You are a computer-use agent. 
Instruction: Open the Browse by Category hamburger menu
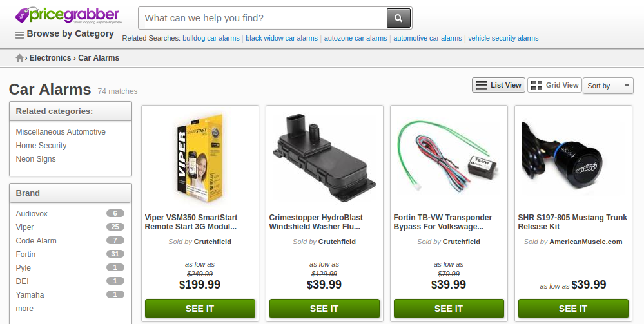pyautogui.click(x=19, y=35)
